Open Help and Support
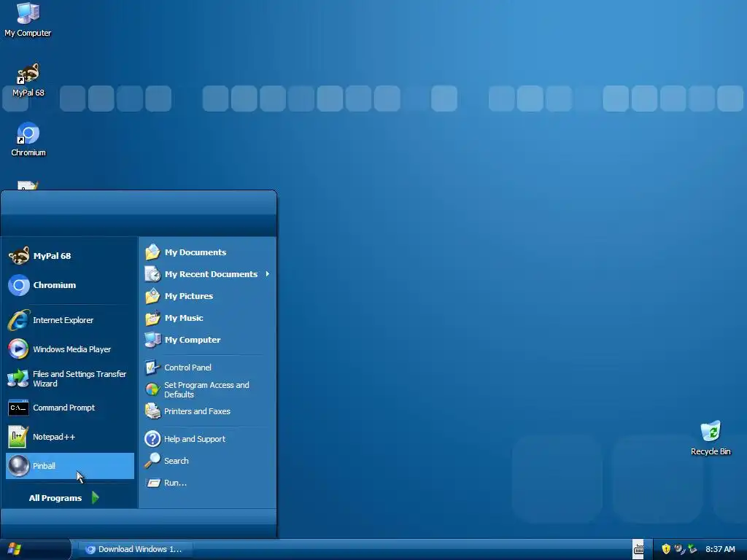 point(207,438)
